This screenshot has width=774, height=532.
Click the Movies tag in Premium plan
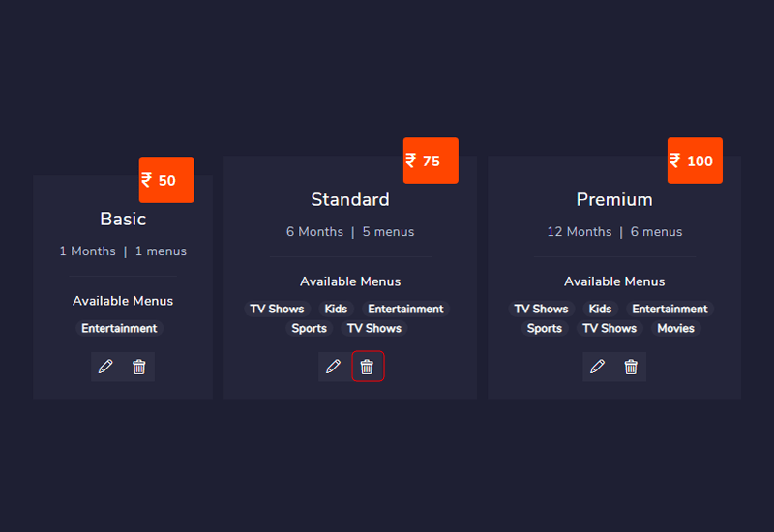[675, 329]
